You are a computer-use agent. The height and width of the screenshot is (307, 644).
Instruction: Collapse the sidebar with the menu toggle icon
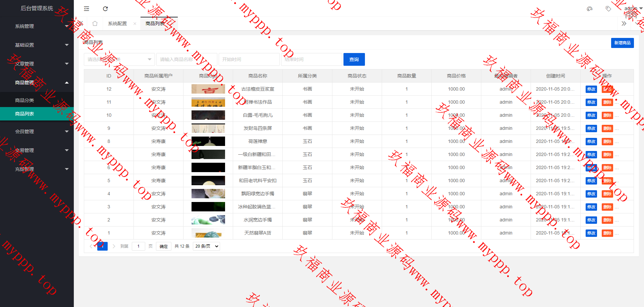pos(87,9)
